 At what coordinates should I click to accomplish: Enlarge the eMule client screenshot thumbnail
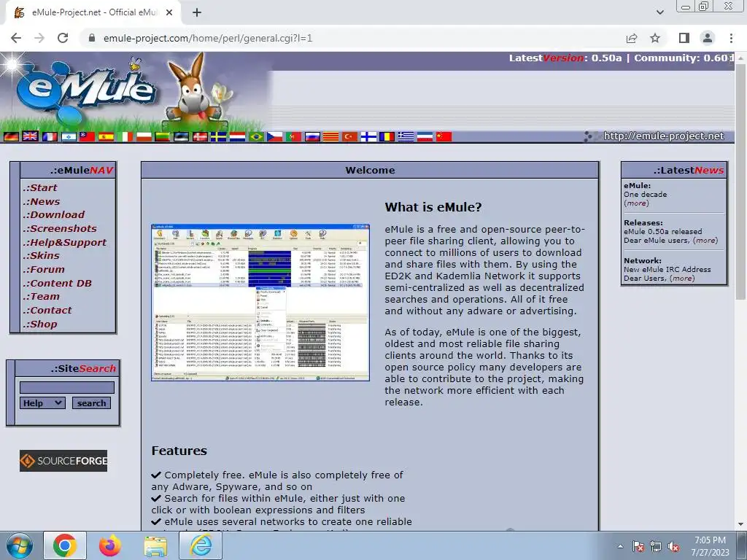click(260, 303)
